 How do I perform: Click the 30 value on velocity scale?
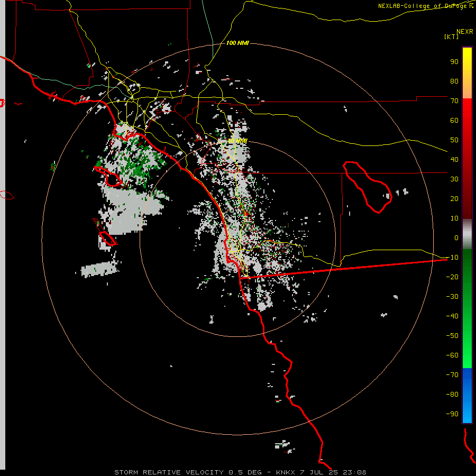pos(454,179)
